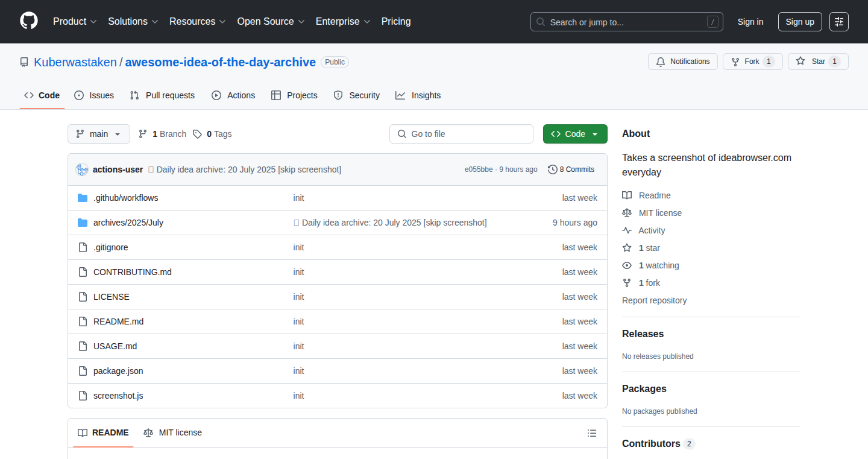
Task: Open the actions-user author link
Action: coord(118,169)
